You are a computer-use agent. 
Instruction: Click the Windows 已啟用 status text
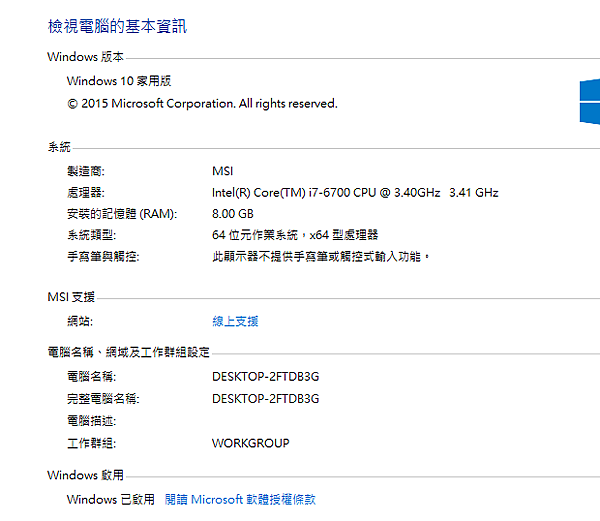pos(110,499)
